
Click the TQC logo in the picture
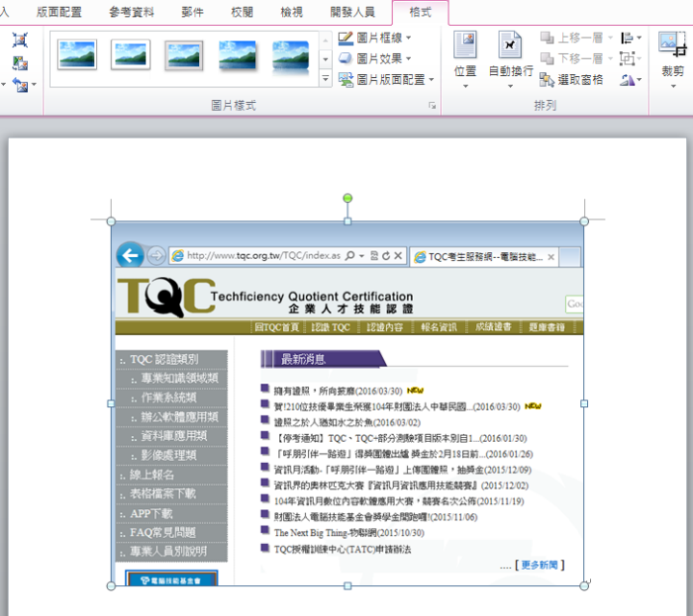click(167, 296)
